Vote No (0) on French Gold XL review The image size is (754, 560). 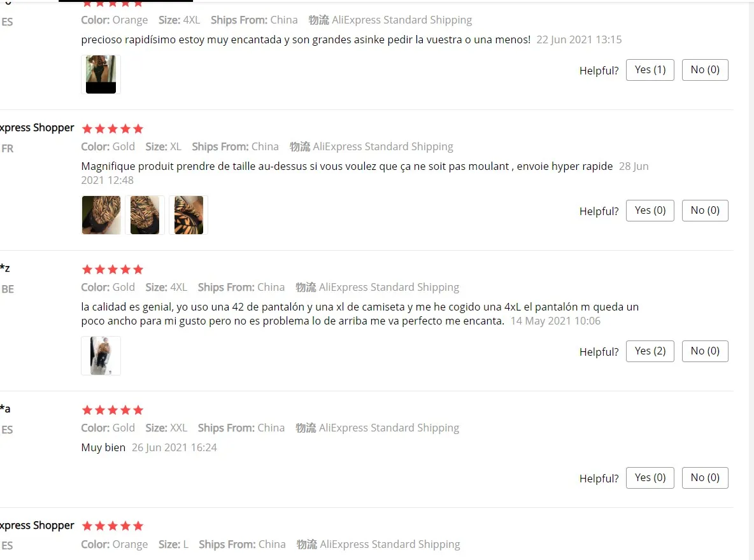coord(705,211)
